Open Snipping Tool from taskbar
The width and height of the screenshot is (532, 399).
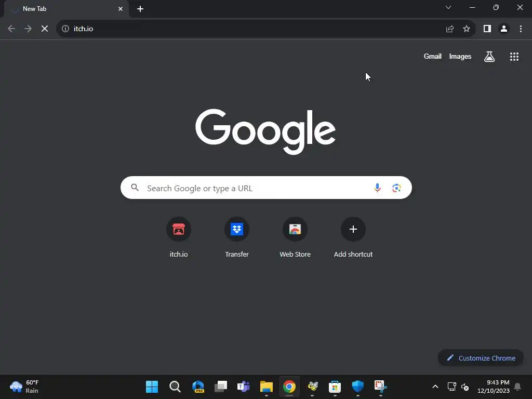[x=380, y=387]
